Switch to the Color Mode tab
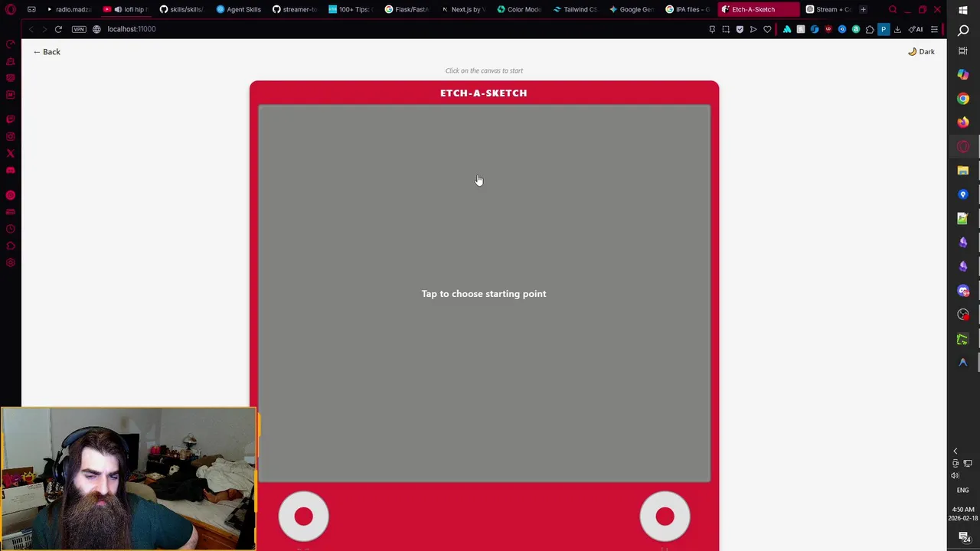 [521, 9]
